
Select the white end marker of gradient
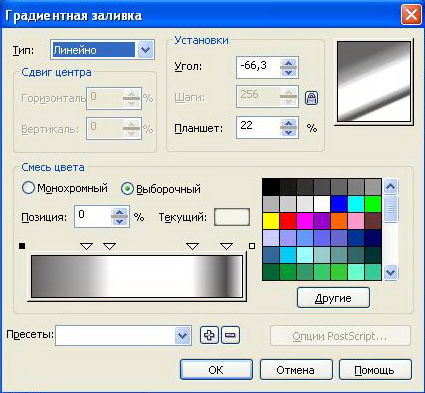click(252, 246)
